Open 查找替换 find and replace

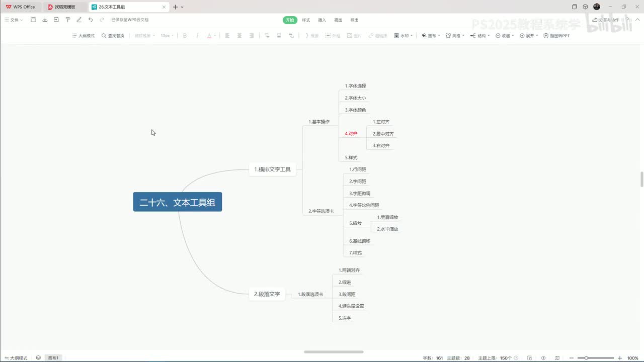[x=113, y=36]
